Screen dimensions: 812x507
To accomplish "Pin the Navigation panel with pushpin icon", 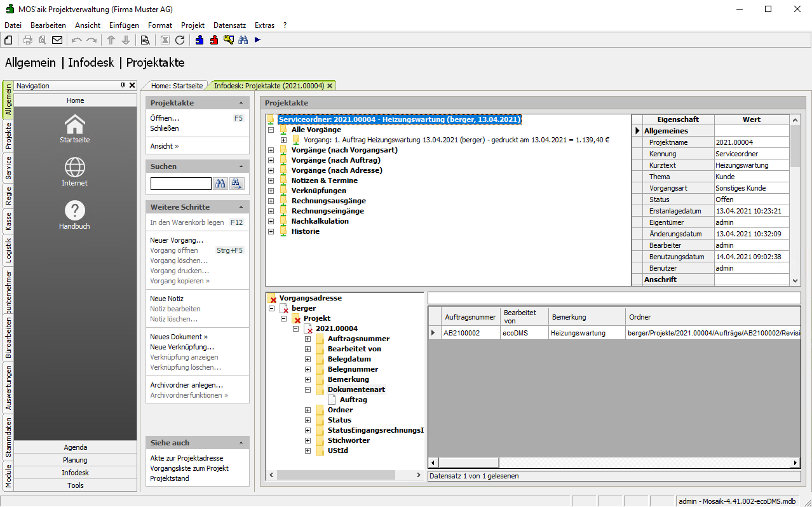I will click(x=123, y=85).
